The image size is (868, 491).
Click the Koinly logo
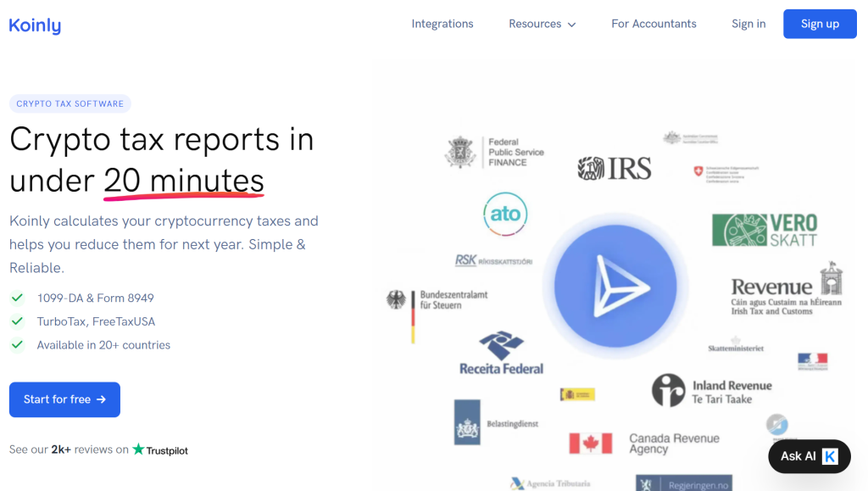click(35, 25)
